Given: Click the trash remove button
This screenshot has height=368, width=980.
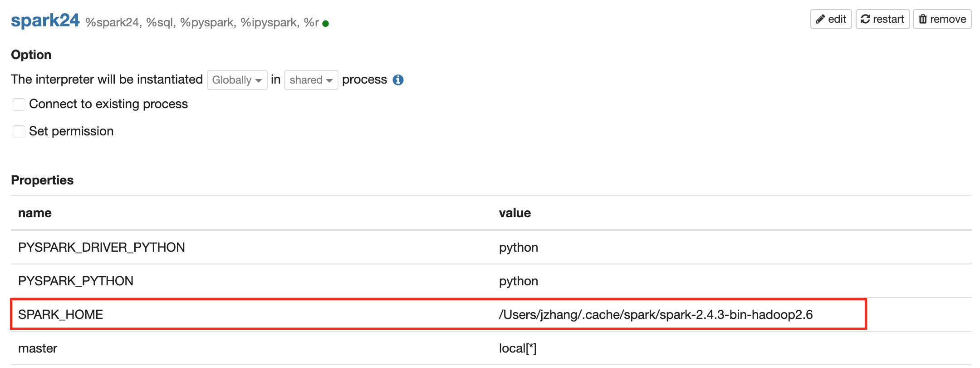Looking at the screenshot, I should click(942, 19).
